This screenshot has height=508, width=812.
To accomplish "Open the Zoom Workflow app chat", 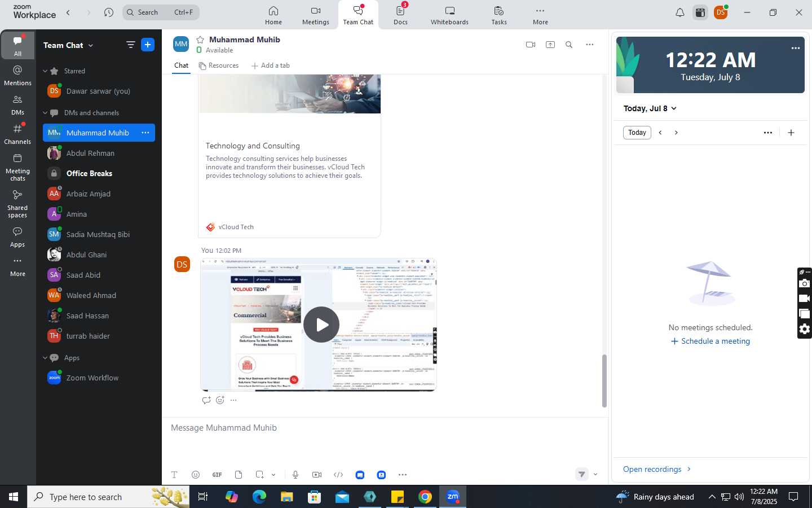I will [x=99, y=378].
